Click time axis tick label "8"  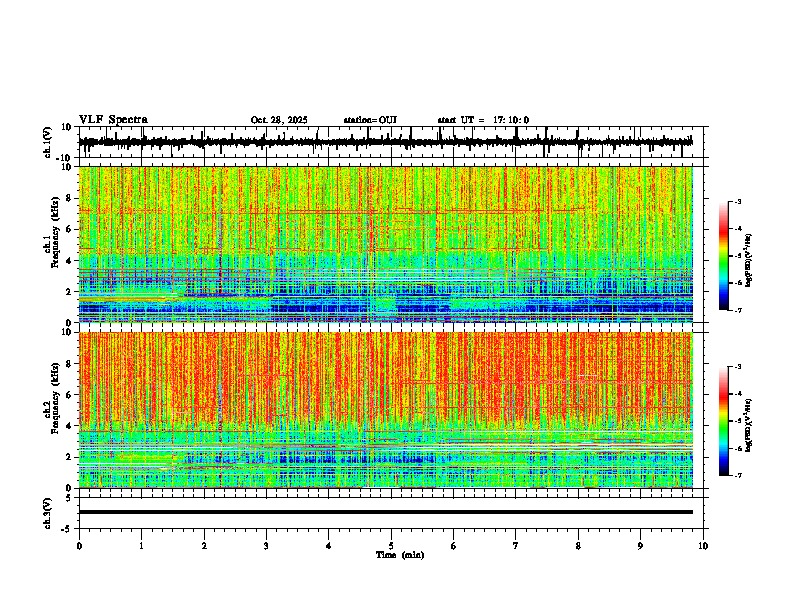point(578,546)
